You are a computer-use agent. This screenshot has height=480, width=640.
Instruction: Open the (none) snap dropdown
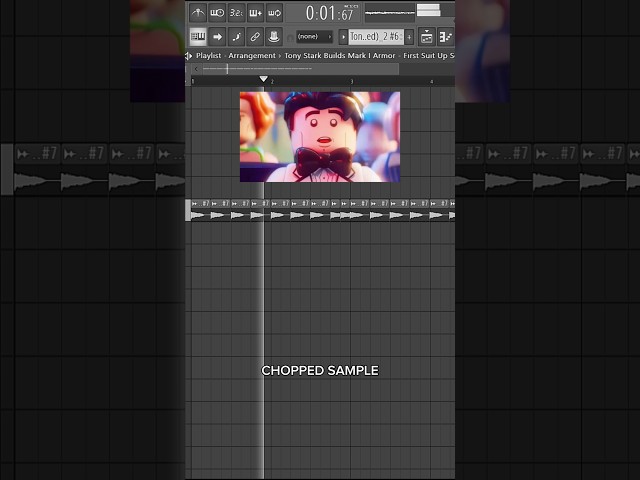click(314, 37)
